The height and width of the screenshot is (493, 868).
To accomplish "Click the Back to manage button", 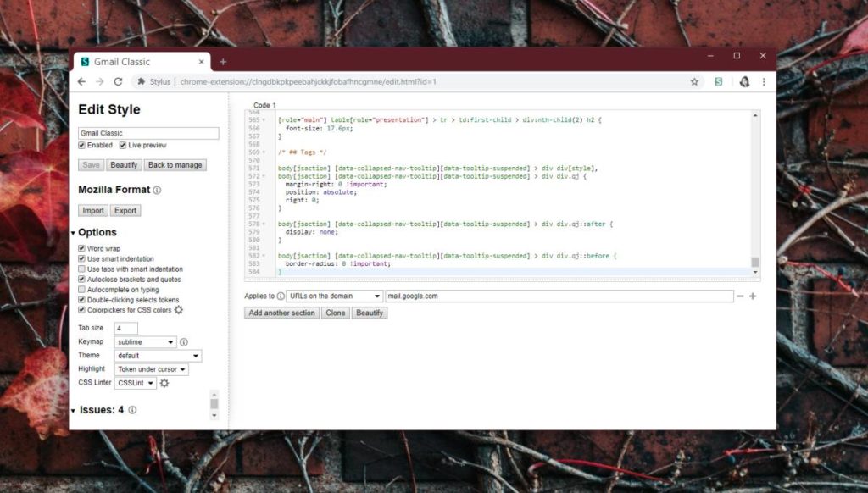I will pos(175,165).
